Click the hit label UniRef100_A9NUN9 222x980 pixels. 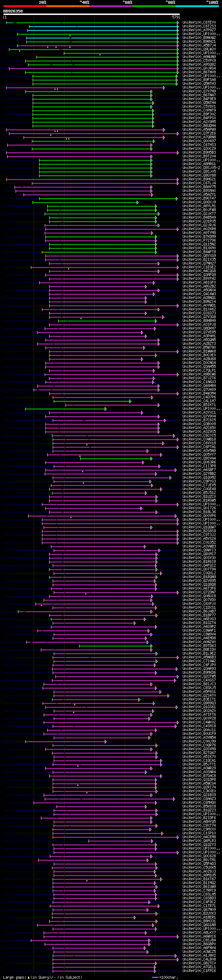[199, 57]
